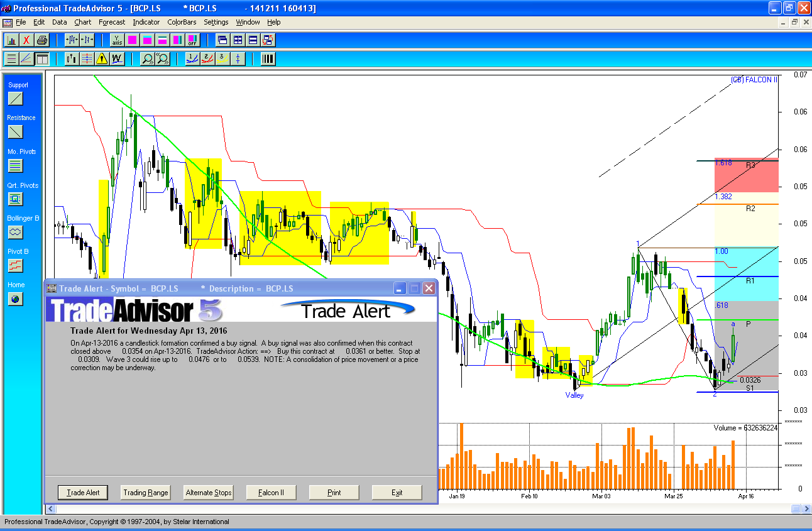Click the Exit button in Trade Alert dialog
The image size is (812, 531).
[397, 493]
